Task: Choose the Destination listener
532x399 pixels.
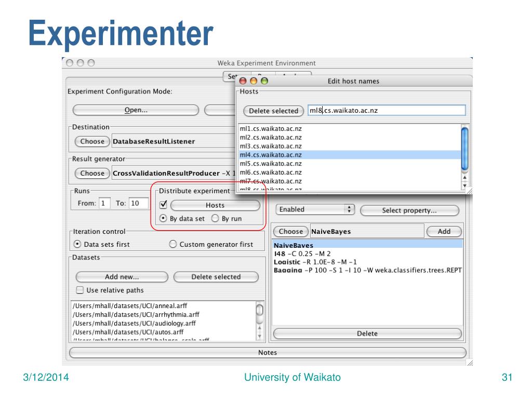Action: coord(92,141)
